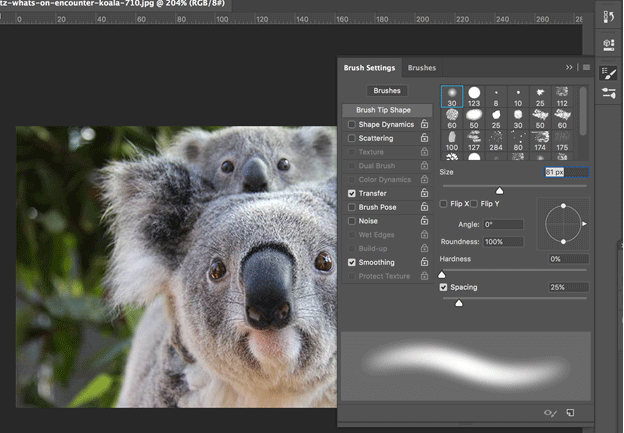Open the History panel icon in dock
The height and width of the screenshot is (433, 624).
pyautogui.click(x=608, y=17)
